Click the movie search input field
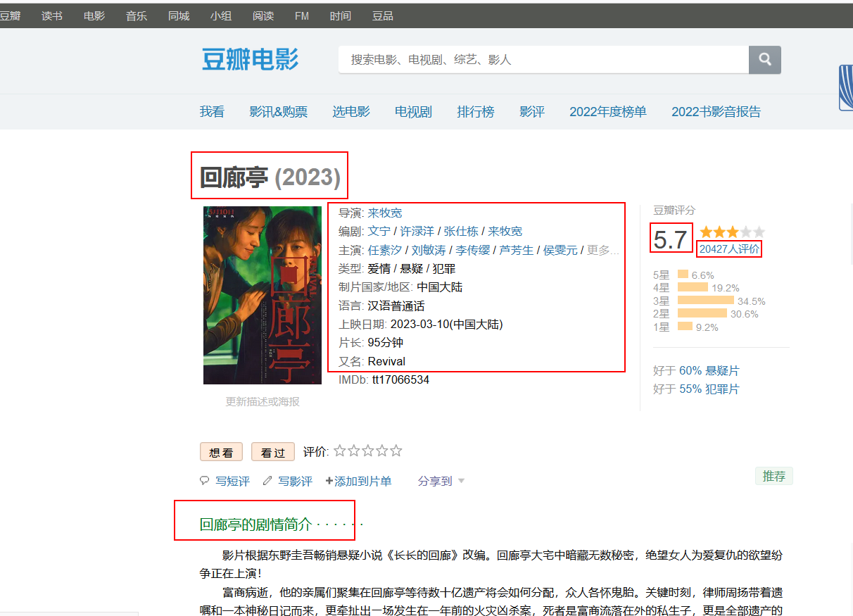The height and width of the screenshot is (616, 853). 542,60
